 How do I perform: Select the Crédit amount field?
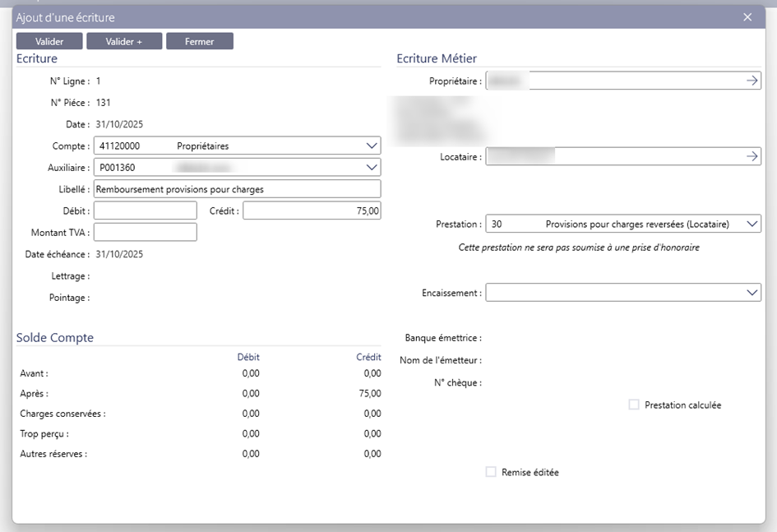pos(312,210)
